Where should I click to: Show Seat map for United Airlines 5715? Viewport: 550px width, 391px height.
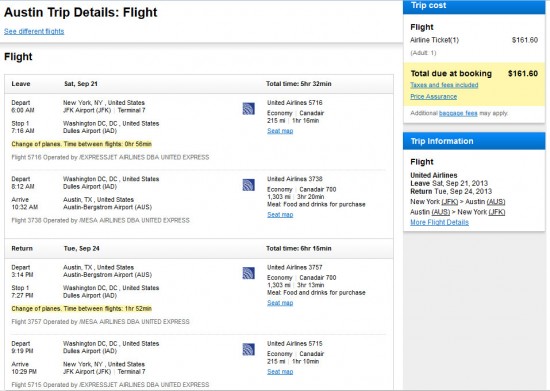click(x=280, y=372)
